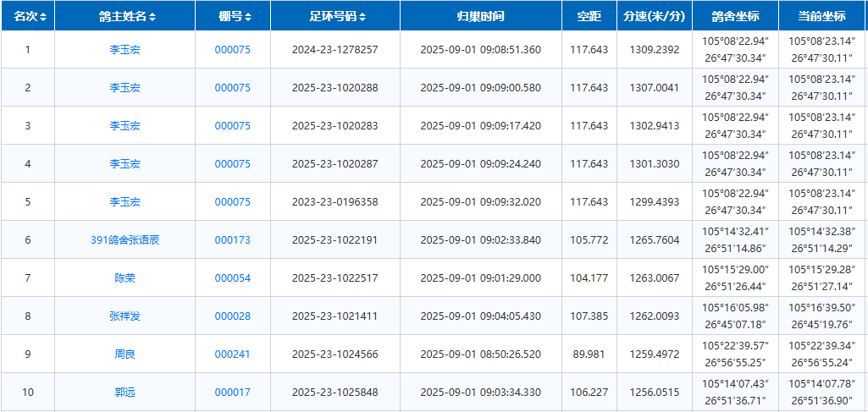
Task: Click the 空距 column header
Action: pyautogui.click(x=589, y=16)
